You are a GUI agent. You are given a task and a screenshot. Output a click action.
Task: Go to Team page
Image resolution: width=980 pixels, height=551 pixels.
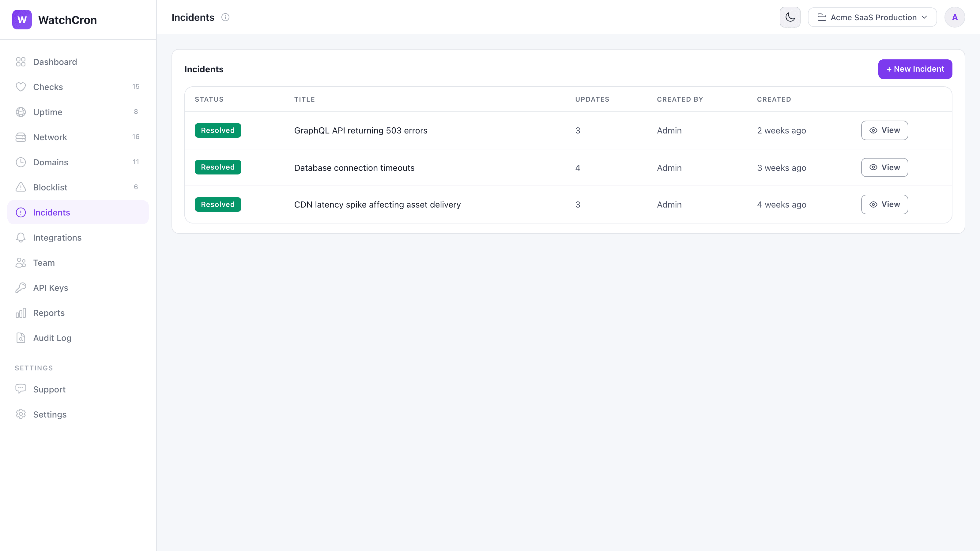click(x=78, y=263)
